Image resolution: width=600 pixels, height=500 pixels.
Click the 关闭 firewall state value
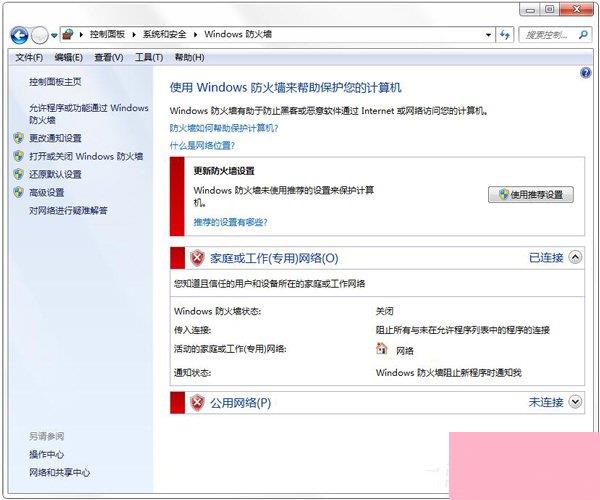[385, 311]
